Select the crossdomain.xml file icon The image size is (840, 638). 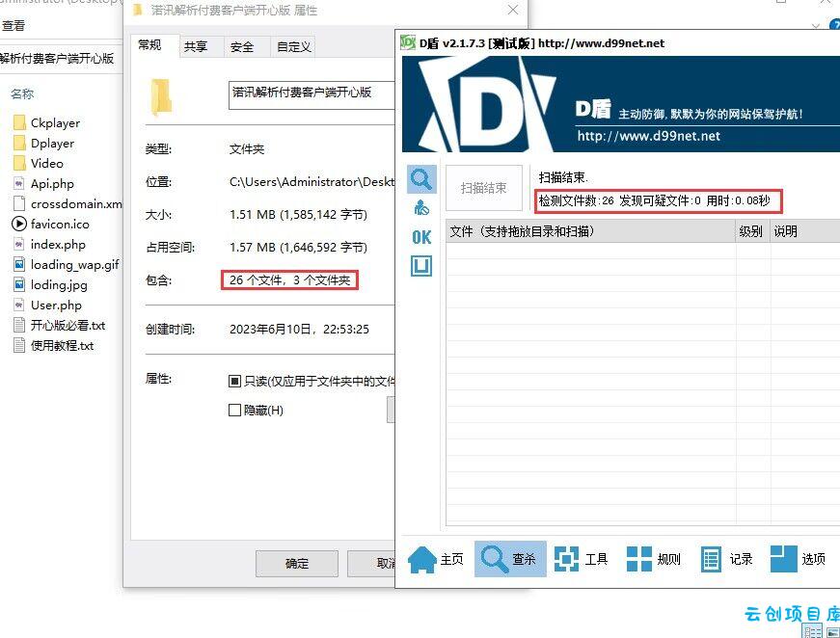click(x=19, y=204)
